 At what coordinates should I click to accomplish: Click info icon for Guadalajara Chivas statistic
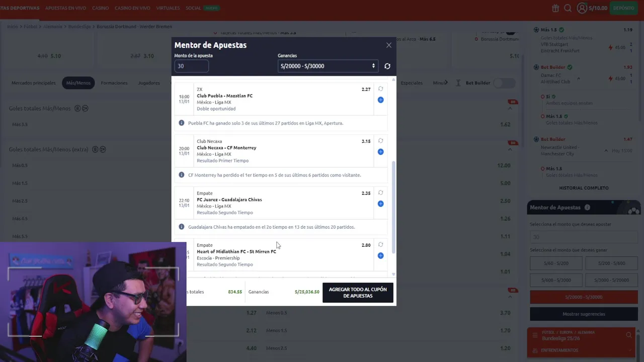pyautogui.click(x=182, y=227)
